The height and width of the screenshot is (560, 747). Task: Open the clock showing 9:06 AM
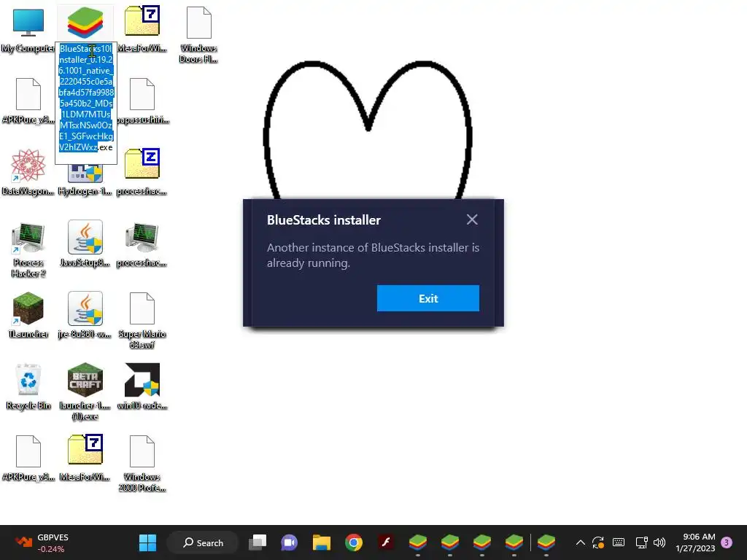click(695, 542)
